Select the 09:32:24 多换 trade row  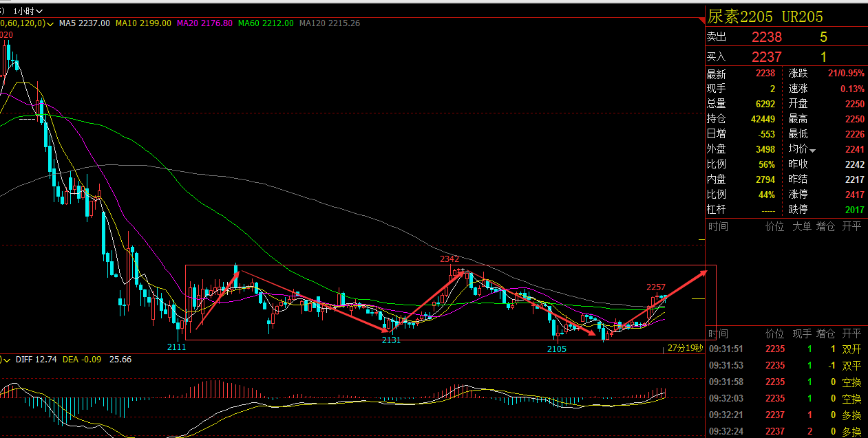tap(787, 431)
